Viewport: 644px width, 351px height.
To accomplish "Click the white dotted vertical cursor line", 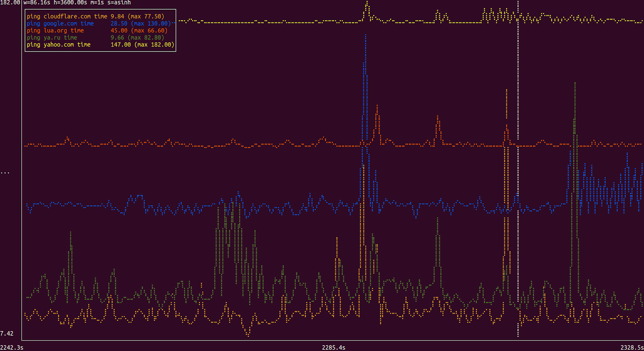I will pyautogui.click(x=518, y=169).
